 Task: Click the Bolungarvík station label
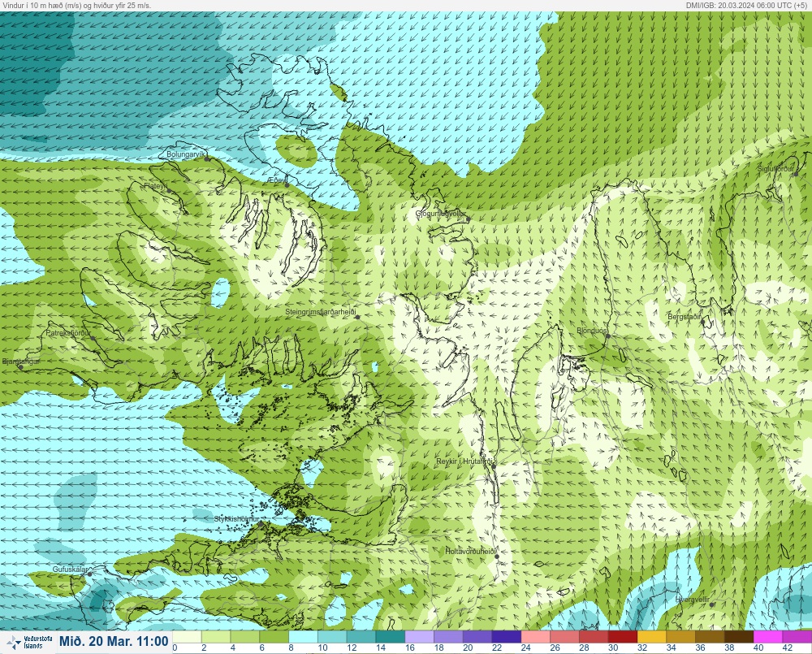[x=186, y=154]
